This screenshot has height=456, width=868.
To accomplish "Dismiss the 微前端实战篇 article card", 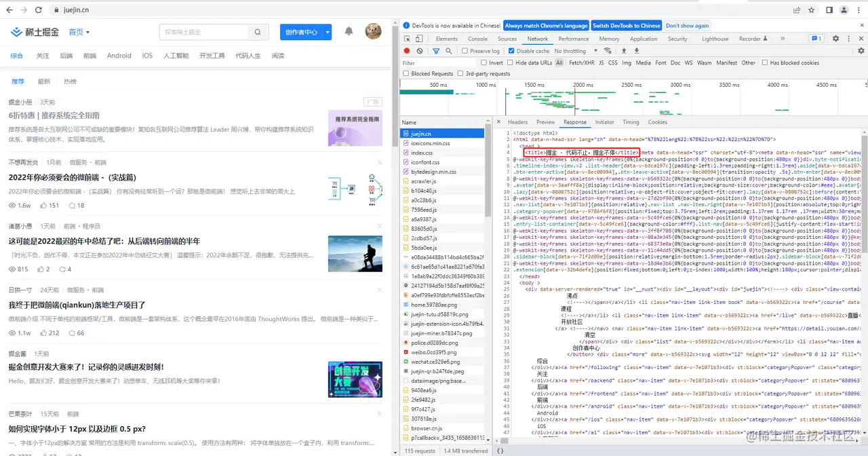I will [380, 162].
